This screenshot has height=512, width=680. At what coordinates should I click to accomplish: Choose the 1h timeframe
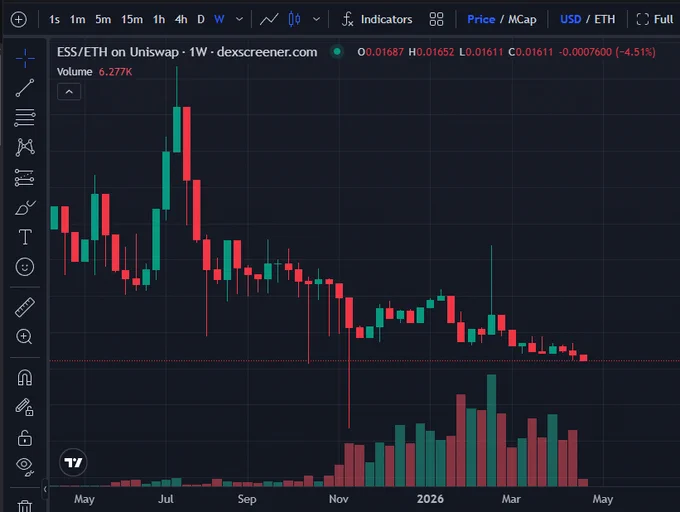coord(159,20)
